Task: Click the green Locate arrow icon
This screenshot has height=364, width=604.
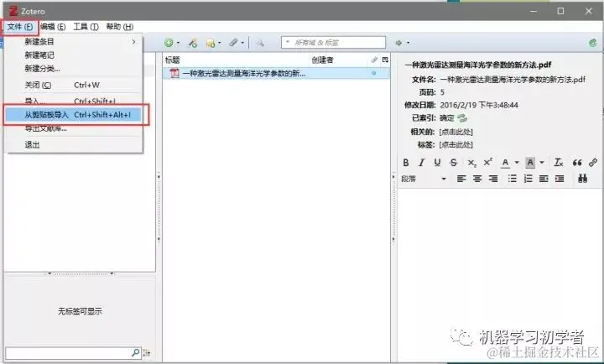Action: coord(398,43)
